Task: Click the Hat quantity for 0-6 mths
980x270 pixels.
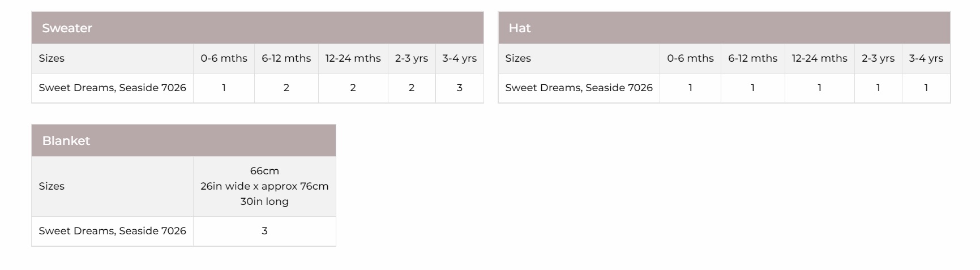Action: point(690,88)
